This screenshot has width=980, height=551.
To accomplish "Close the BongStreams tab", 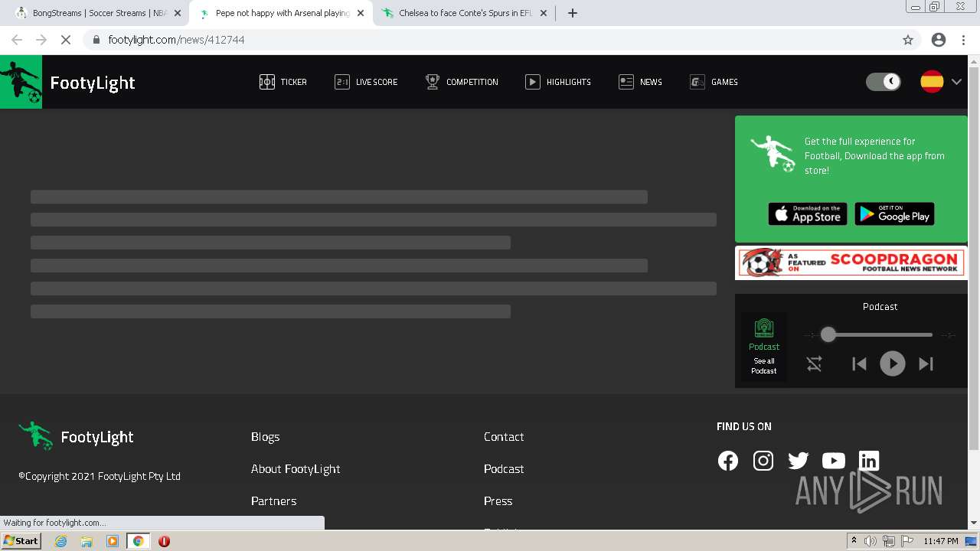I will [x=178, y=13].
